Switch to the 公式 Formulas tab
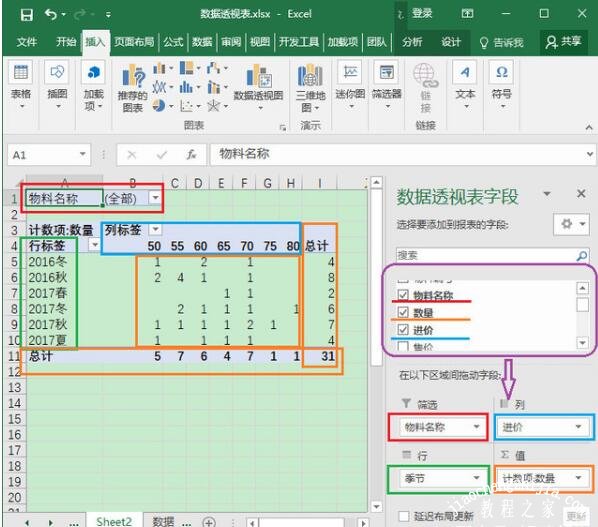Image resolution: width=598 pixels, height=527 pixels. [x=173, y=42]
